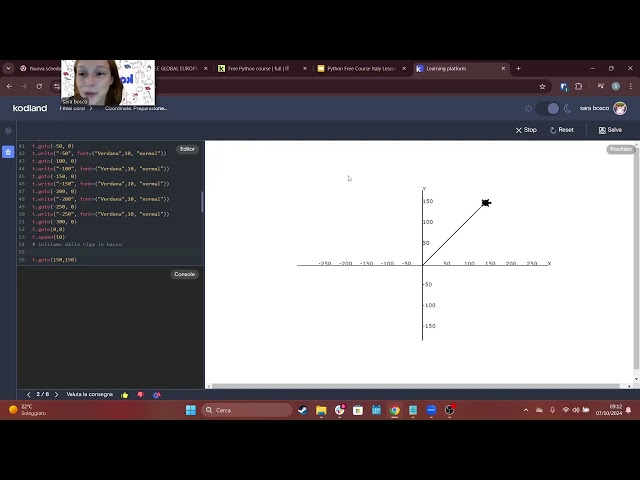
Task: Click the code line 't.speed(10)'
Action: point(49,237)
